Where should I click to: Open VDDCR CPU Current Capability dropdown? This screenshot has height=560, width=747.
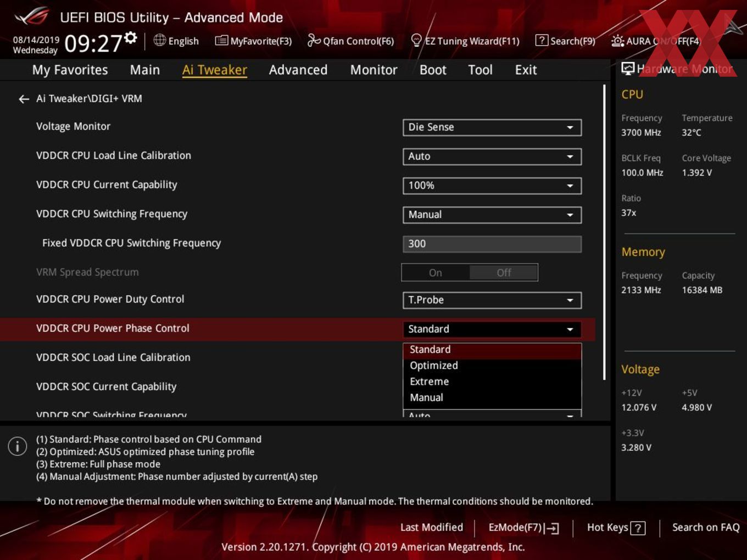(x=492, y=186)
